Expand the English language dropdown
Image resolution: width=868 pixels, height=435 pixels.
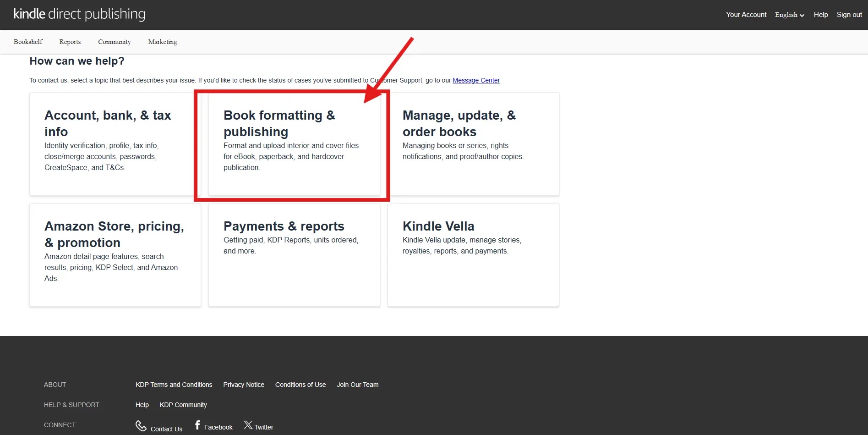tap(789, 15)
